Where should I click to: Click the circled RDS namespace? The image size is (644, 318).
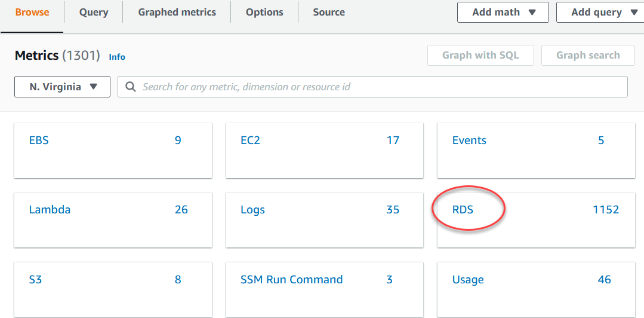463,210
